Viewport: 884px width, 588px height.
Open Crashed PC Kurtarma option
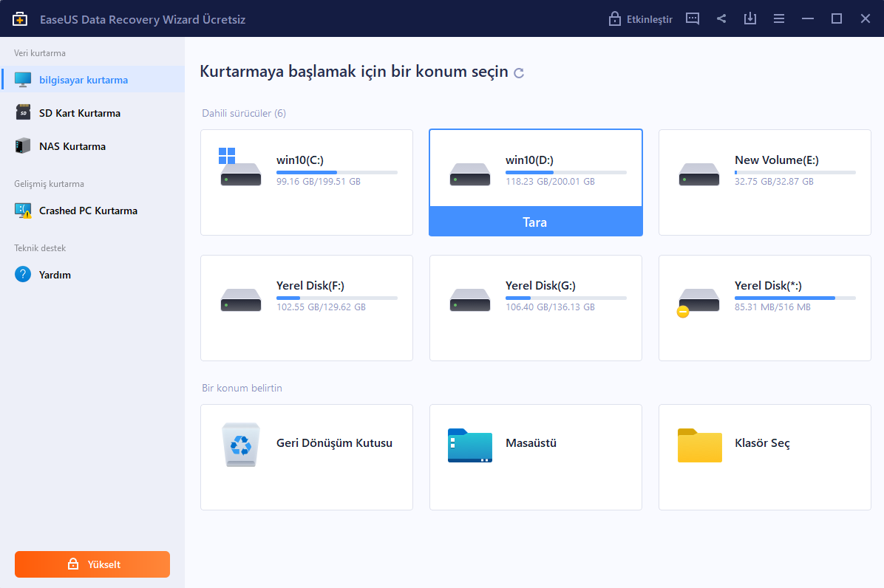click(x=88, y=211)
